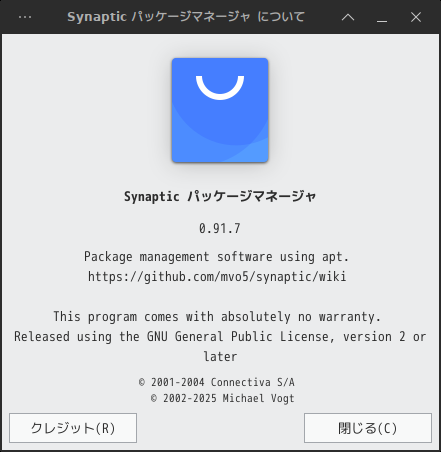Click the title bar text "Synaptic パッケージマネージャ について"
441x452 pixels.
186,17
